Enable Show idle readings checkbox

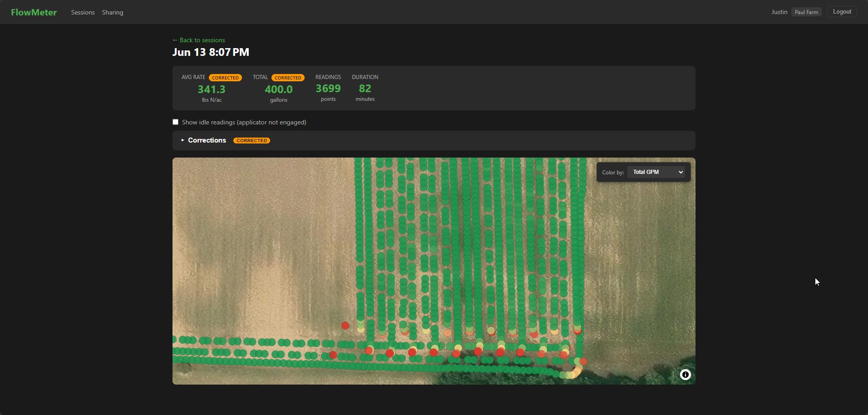pyautogui.click(x=175, y=122)
